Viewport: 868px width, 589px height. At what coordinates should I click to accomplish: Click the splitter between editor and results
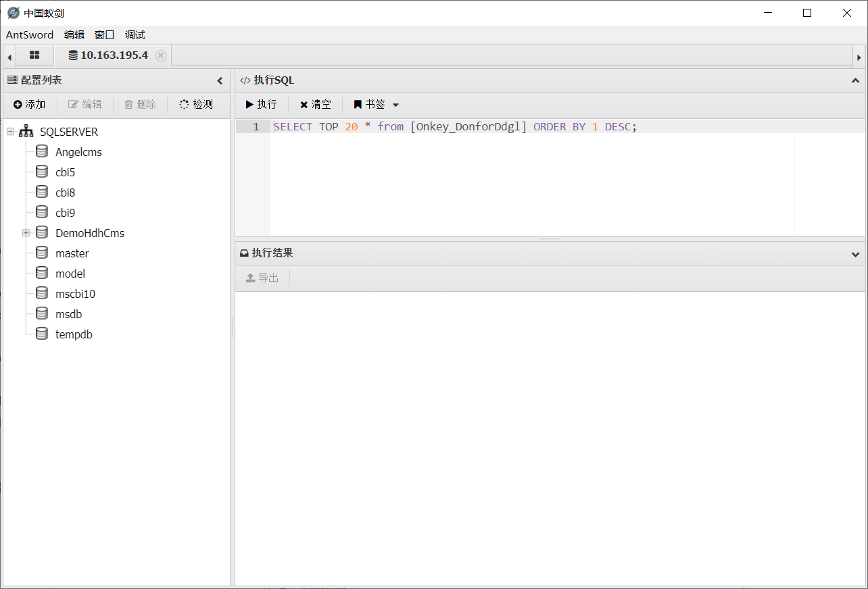coord(550,239)
